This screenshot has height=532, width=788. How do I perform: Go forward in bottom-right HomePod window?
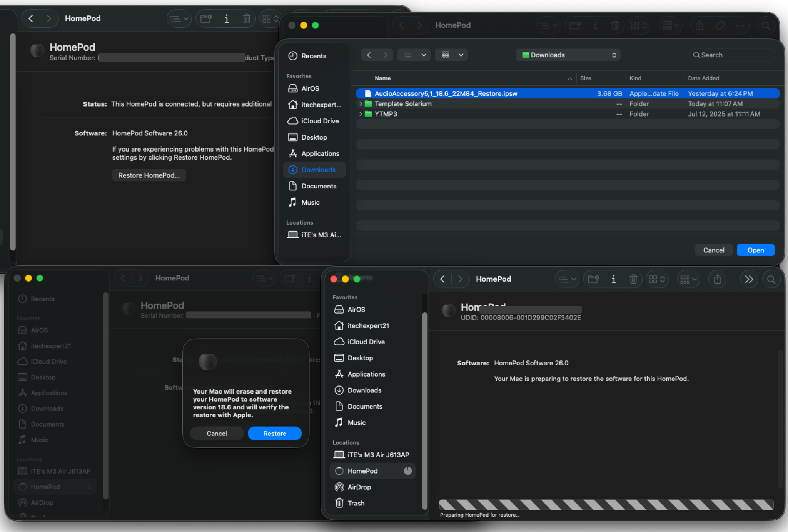[x=460, y=279]
